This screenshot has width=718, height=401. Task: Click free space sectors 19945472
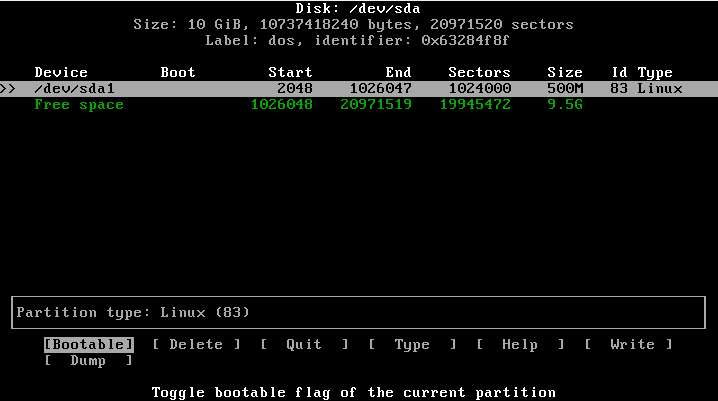click(x=475, y=105)
